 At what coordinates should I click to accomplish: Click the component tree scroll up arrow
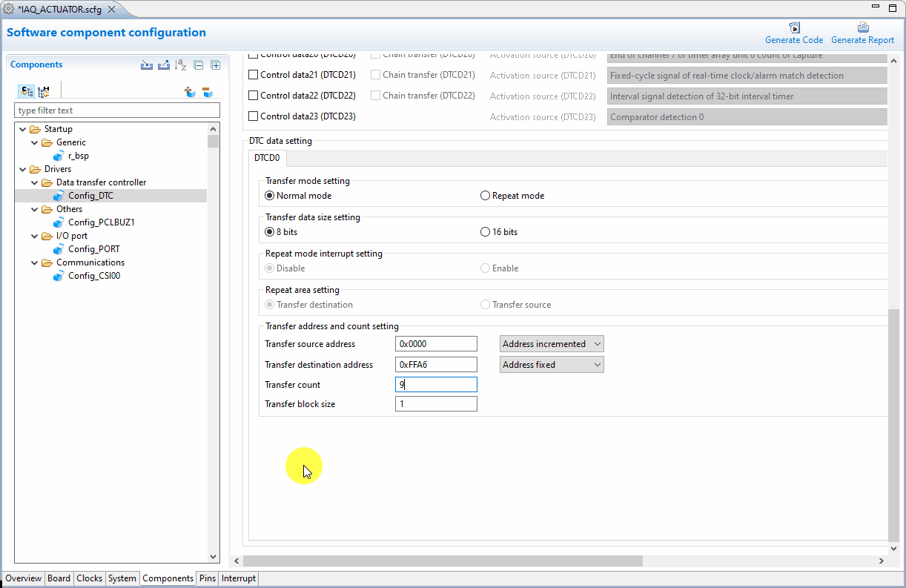tap(214, 129)
